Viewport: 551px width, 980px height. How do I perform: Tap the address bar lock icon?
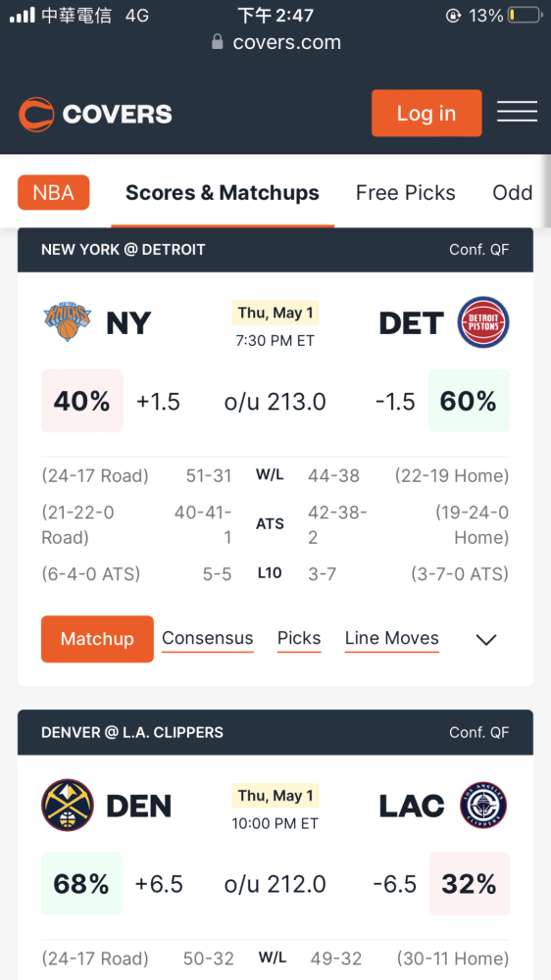click(217, 42)
